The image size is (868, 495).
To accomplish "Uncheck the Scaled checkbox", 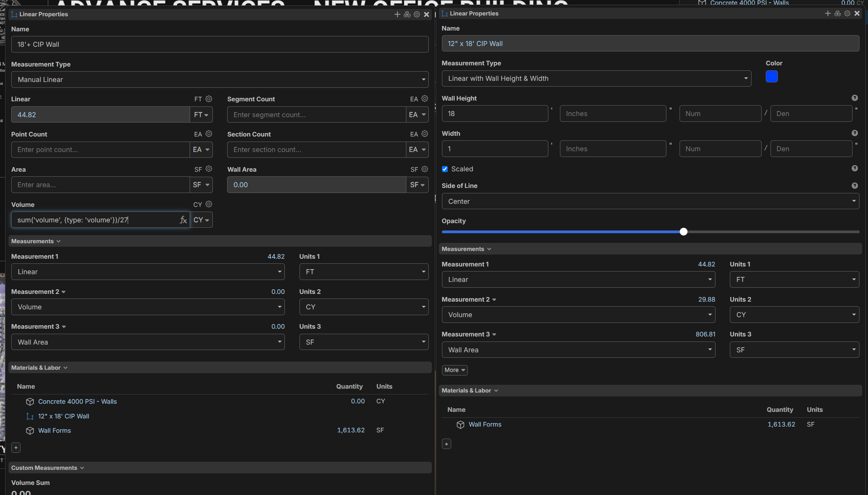I will tap(445, 169).
